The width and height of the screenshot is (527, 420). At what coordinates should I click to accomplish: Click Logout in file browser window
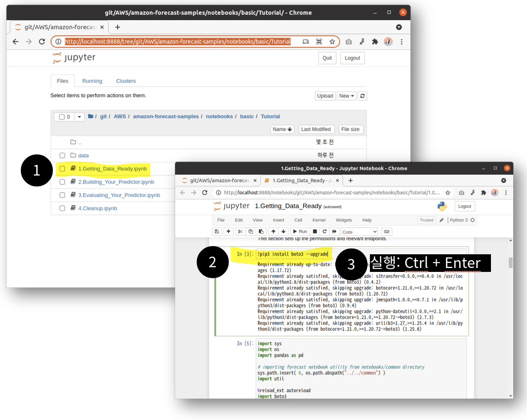click(x=352, y=58)
